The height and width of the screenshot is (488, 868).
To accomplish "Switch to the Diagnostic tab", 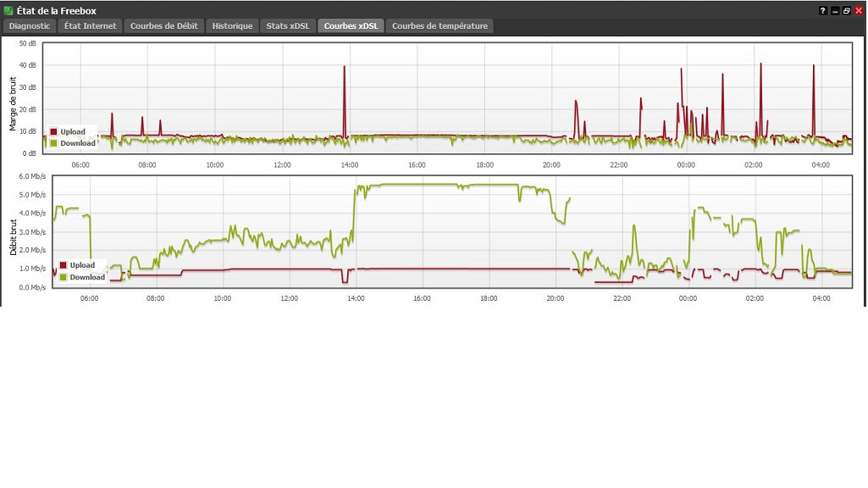I will pos(30,26).
